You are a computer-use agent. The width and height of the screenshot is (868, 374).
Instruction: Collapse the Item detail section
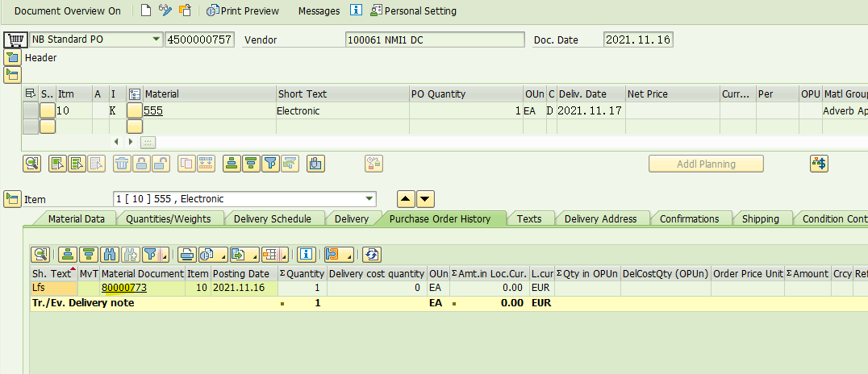(12, 199)
